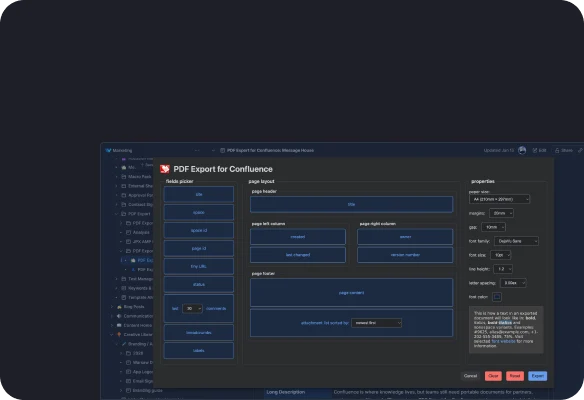Open the margins dropdown
This screenshot has width=584, height=400.
tap(501, 213)
